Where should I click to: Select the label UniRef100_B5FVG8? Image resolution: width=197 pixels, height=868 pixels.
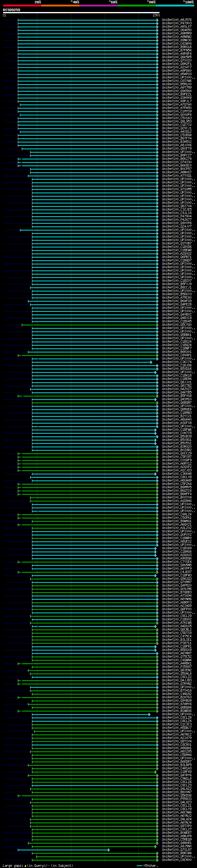click(177, 396)
